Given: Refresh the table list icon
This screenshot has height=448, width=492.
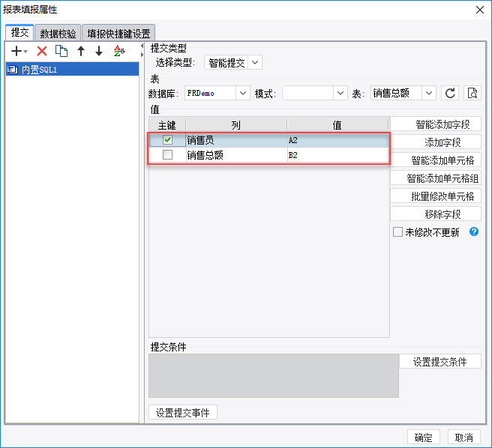Looking at the screenshot, I should coord(450,93).
